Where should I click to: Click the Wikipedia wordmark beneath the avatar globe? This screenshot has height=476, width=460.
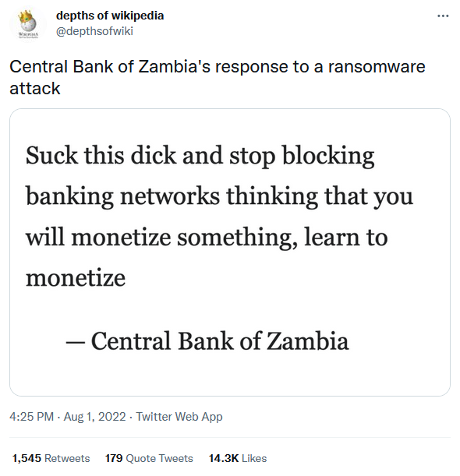(29, 35)
